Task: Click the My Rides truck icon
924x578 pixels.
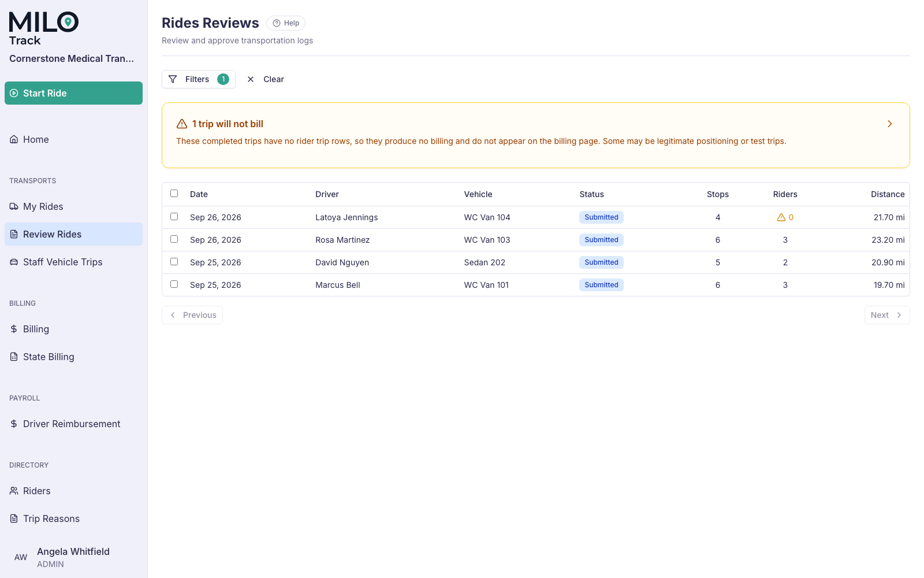Action: [x=14, y=206]
